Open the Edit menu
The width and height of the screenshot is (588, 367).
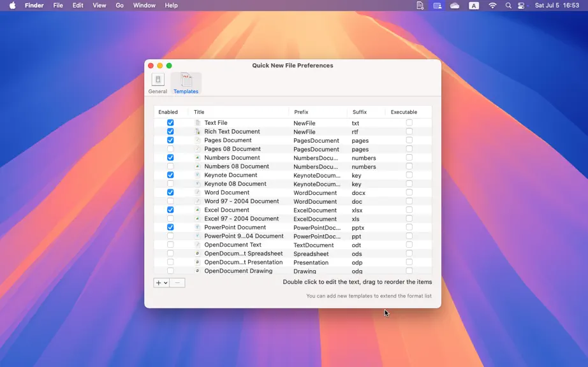pyautogui.click(x=78, y=5)
